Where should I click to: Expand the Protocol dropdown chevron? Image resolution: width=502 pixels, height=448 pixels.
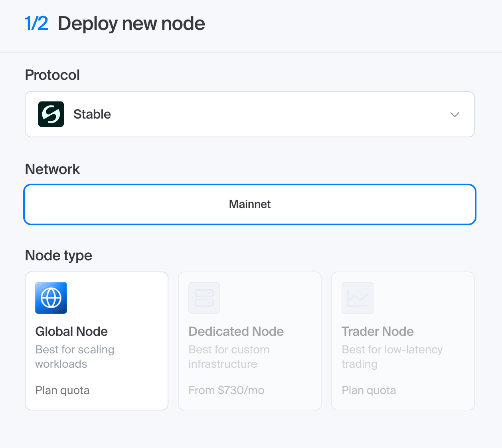coord(455,115)
